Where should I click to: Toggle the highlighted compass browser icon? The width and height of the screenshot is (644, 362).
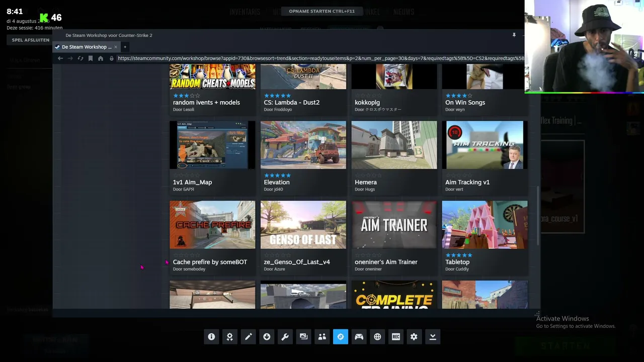point(341,337)
